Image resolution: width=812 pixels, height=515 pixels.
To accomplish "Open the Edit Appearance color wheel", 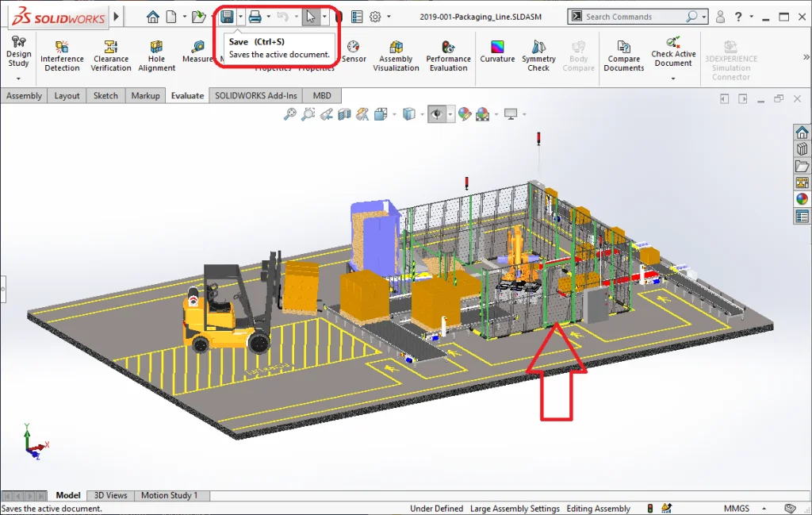I will [x=465, y=114].
